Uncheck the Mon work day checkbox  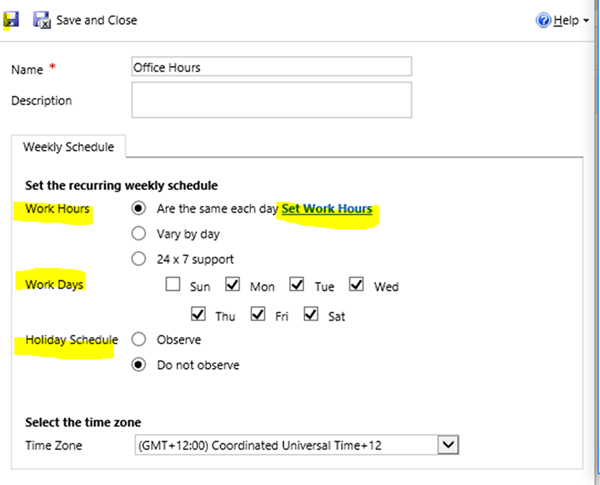(233, 286)
